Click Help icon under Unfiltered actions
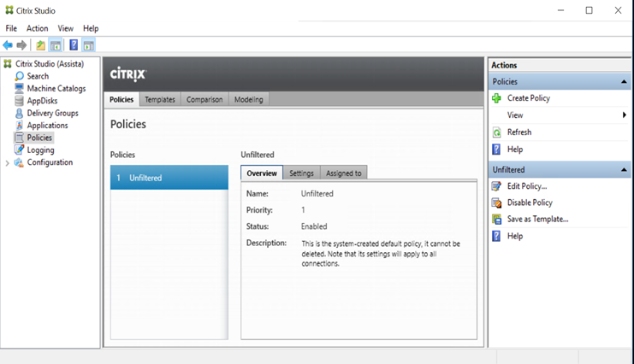 point(496,236)
